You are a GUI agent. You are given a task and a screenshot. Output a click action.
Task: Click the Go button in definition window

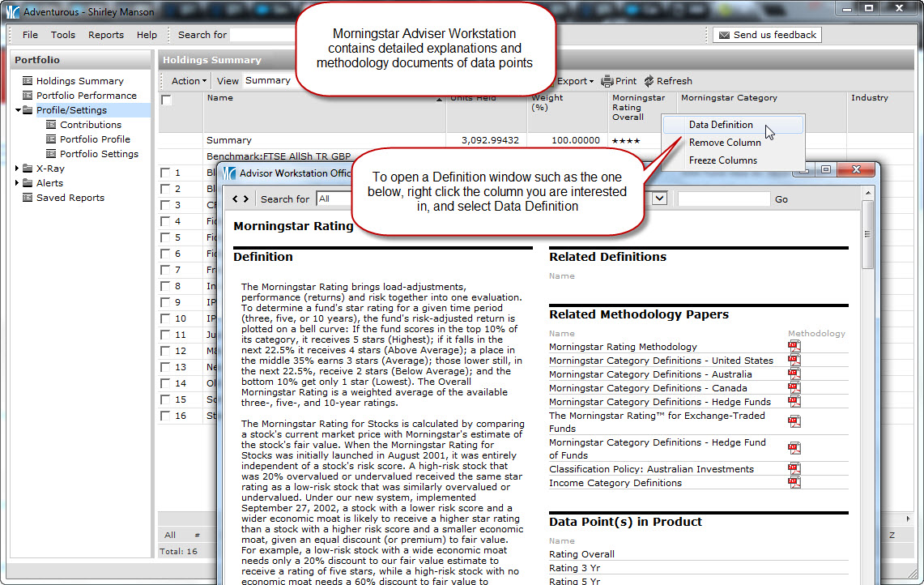781,199
